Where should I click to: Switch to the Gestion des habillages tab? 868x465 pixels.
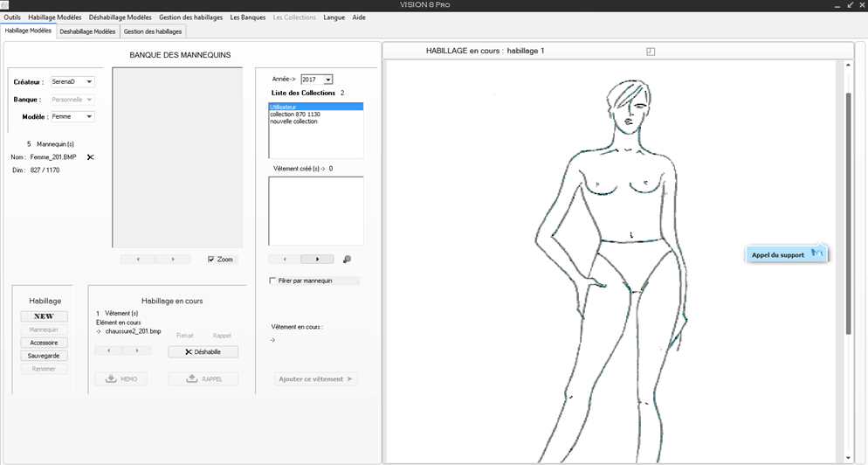153,31
